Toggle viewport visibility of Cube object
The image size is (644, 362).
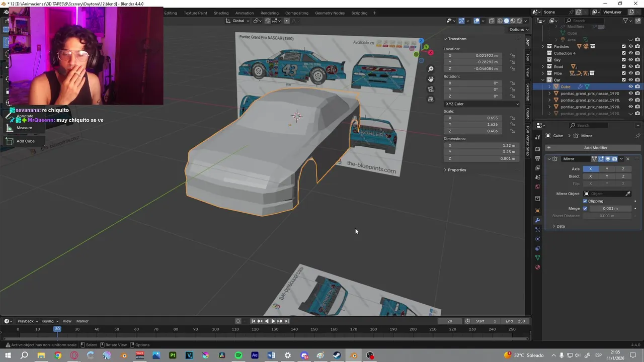(630, 86)
